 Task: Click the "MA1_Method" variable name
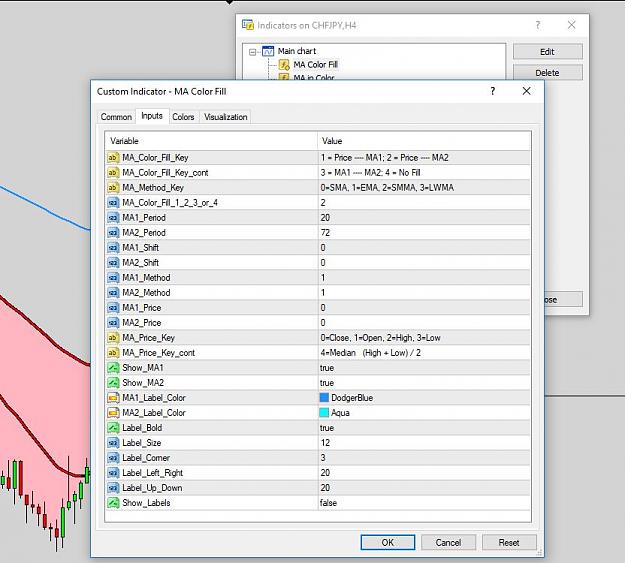146,278
